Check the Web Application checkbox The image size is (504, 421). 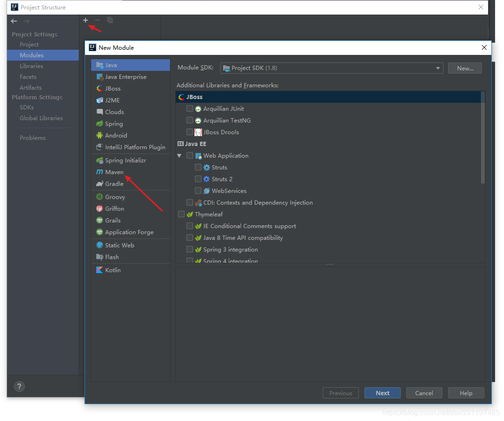190,155
